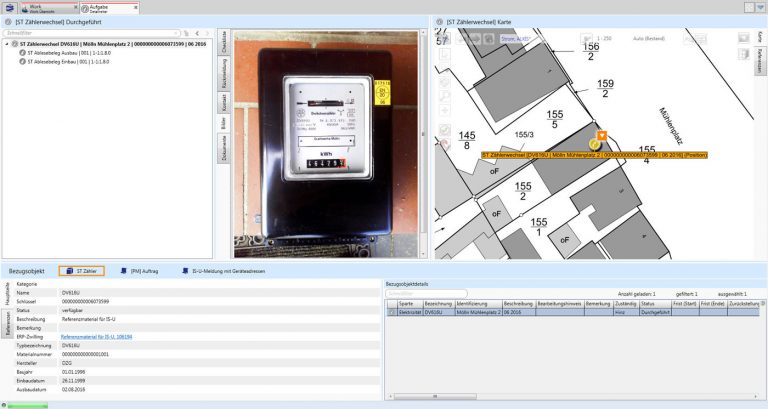Image resolution: width=768 pixels, height=409 pixels.
Task: Click the status icon of ST Ablesebeleg Einbau
Action: [x=22, y=62]
